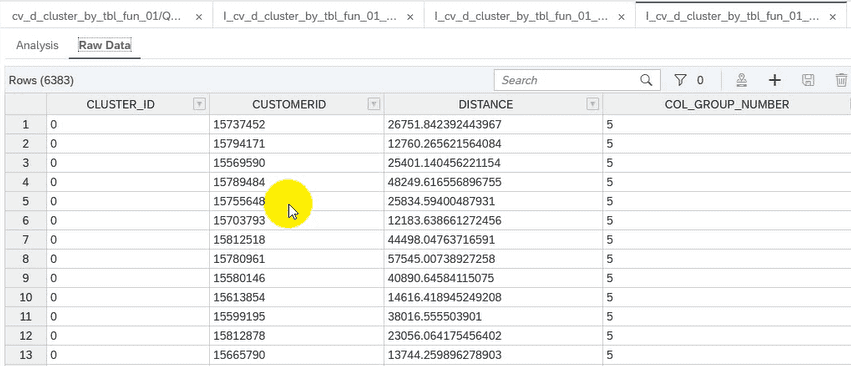Click customer ID 15580146
This screenshot has width=851, height=366.
coord(239,278)
